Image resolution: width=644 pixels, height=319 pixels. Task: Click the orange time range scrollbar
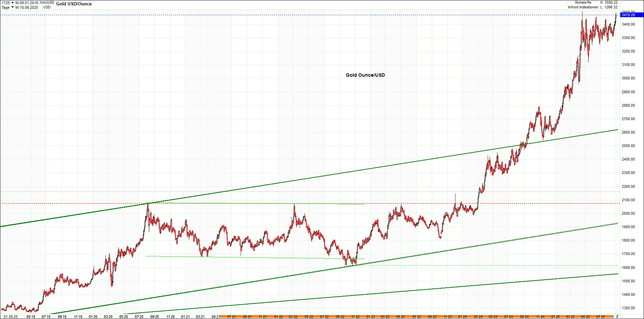pyautogui.click(x=417, y=317)
